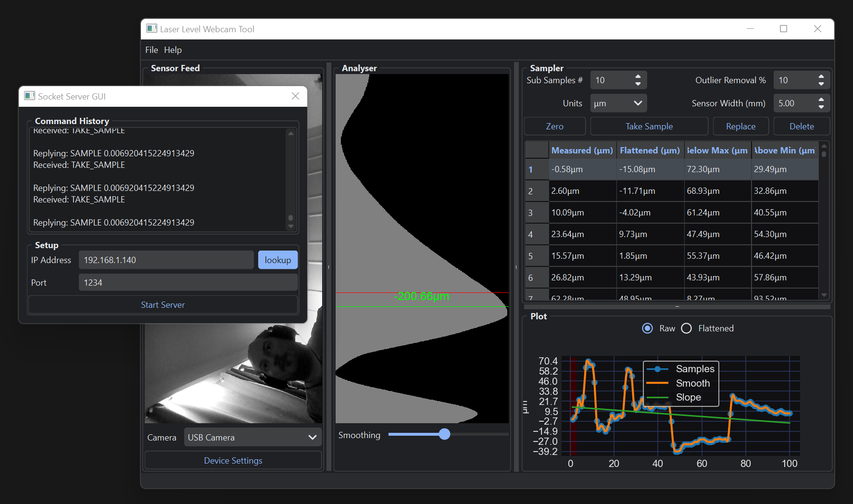
Task: Click Command History scrollbar down arrow
Action: (290, 226)
